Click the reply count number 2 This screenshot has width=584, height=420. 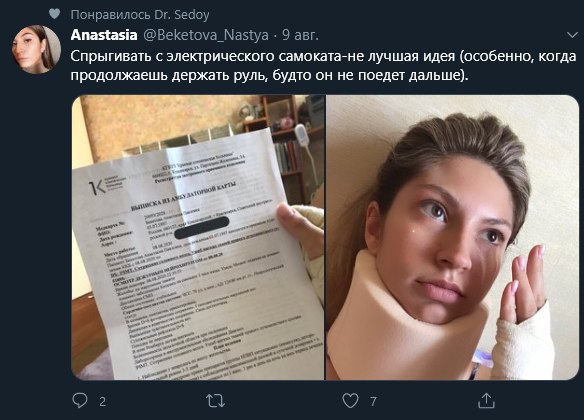(102, 401)
